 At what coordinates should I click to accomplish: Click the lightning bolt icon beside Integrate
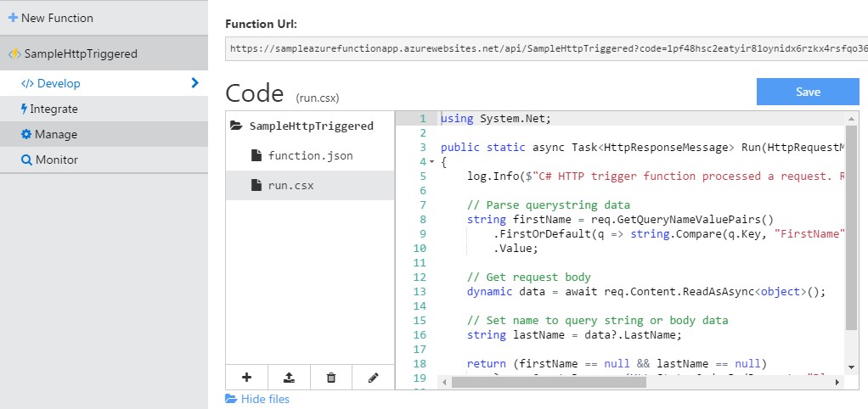pos(24,109)
